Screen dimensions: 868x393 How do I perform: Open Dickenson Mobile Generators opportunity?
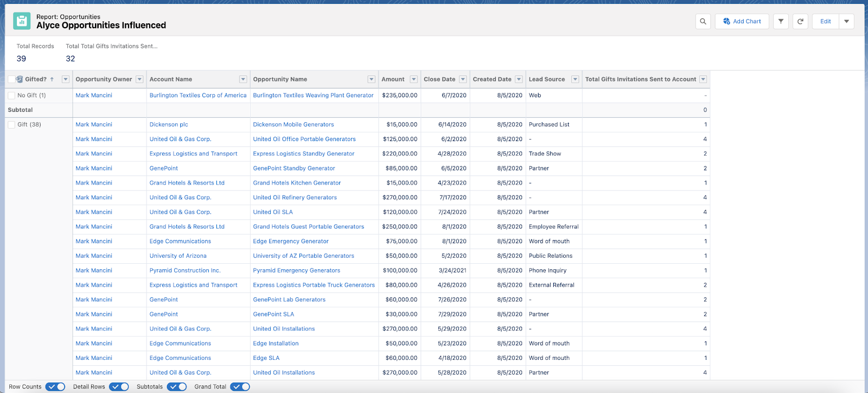293,125
